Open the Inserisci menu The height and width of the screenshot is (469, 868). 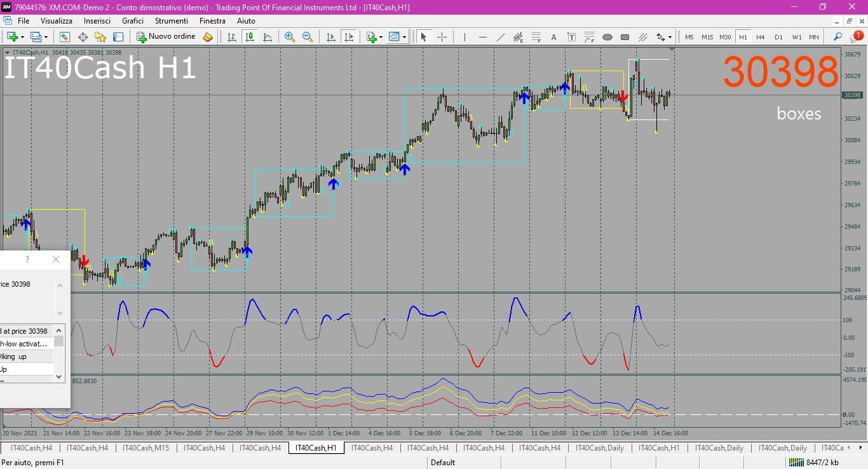[97, 21]
